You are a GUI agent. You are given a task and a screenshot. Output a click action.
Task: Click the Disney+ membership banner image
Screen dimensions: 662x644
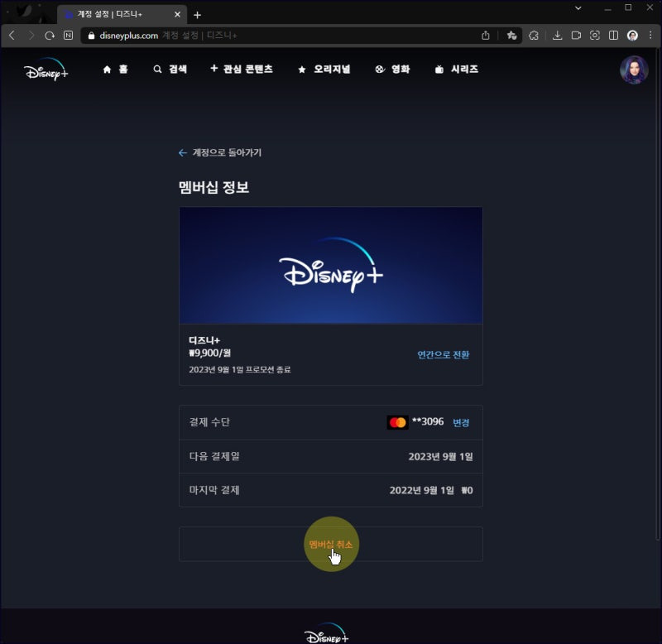pyautogui.click(x=330, y=265)
